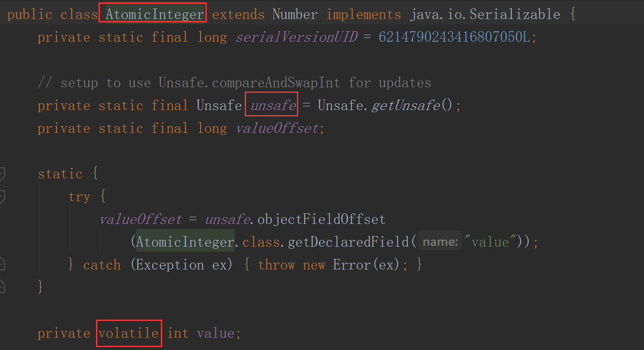Click the 'class' keyword
Screen dimensions: 644x350
(x=79, y=14)
